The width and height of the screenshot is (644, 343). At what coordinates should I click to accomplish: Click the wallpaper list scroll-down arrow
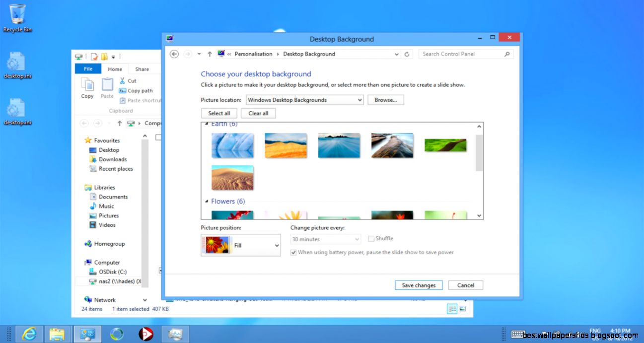(x=479, y=215)
